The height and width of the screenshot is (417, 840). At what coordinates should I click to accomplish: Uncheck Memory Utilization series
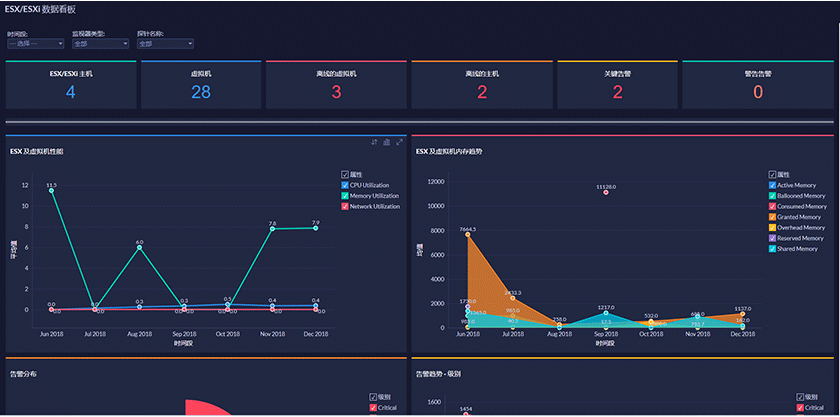[x=344, y=196]
